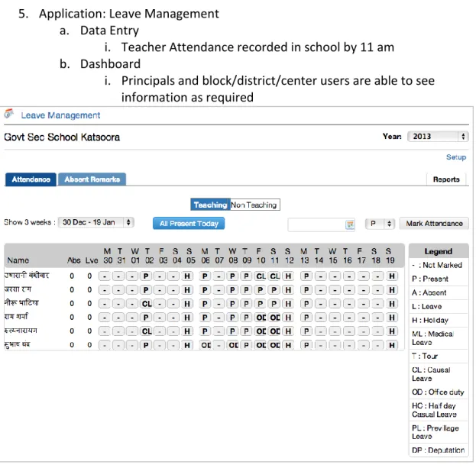Click the Lve column header
The image size is (476, 468).
(x=92, y=260)
